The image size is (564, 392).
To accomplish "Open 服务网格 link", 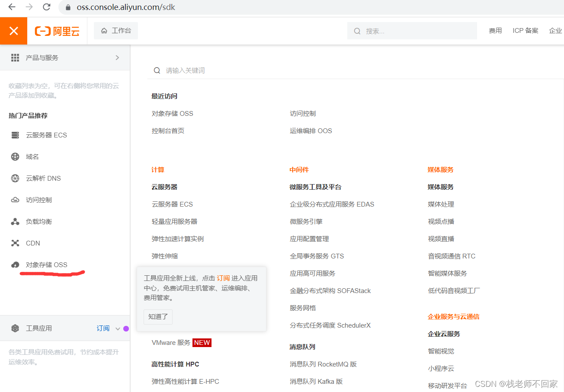I will (303, 308).
